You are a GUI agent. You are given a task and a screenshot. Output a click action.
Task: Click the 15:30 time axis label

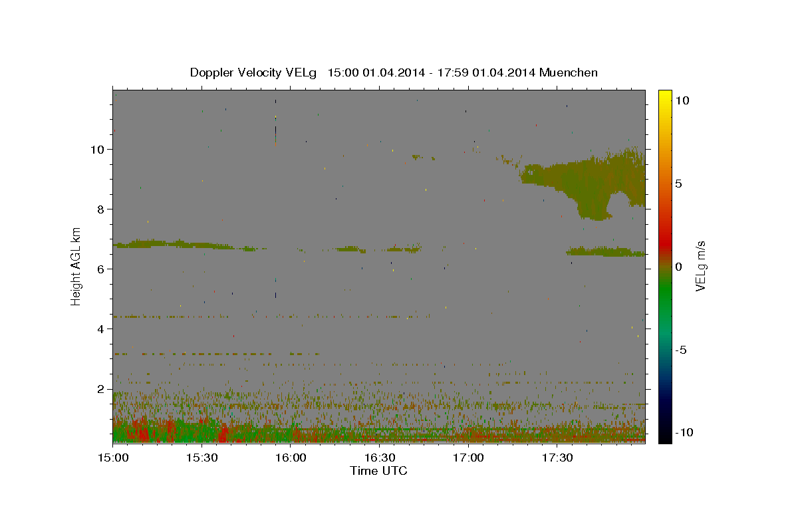(201, 458)
